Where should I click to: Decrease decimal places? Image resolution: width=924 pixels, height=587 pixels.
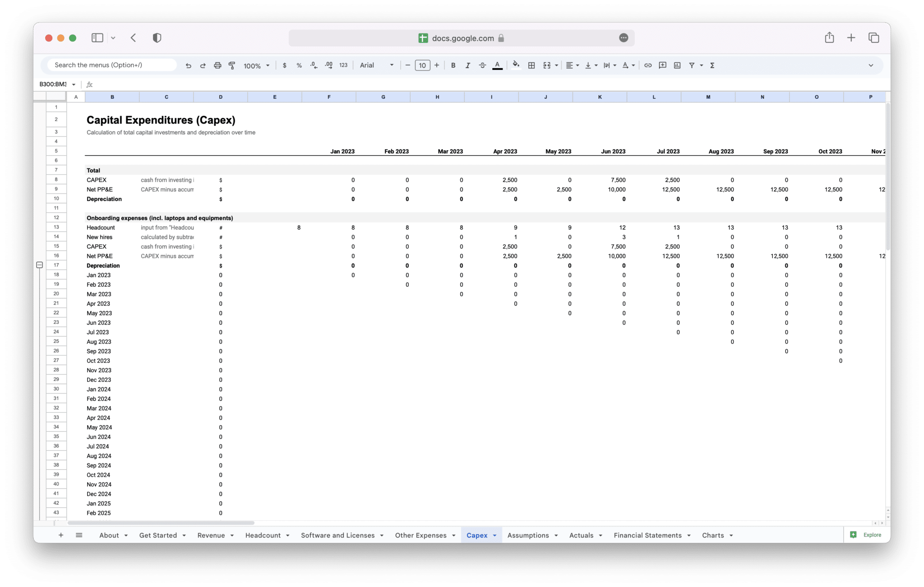[314, 65]
